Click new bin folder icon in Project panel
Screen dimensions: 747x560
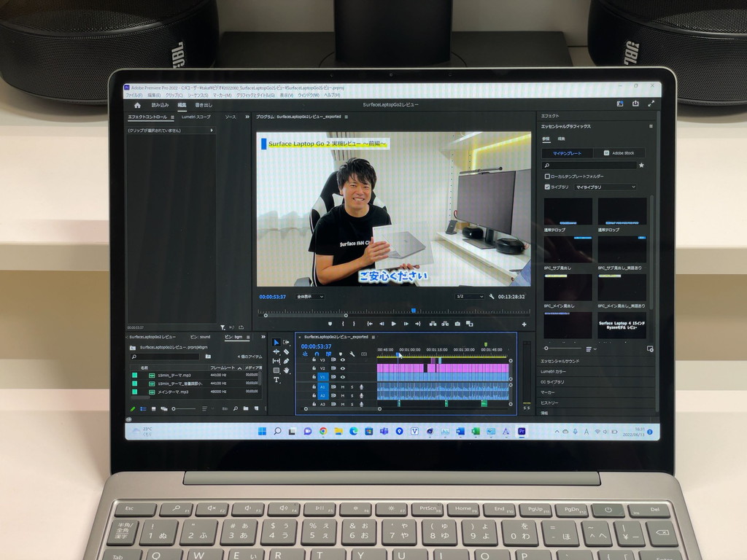pos(246,408)
